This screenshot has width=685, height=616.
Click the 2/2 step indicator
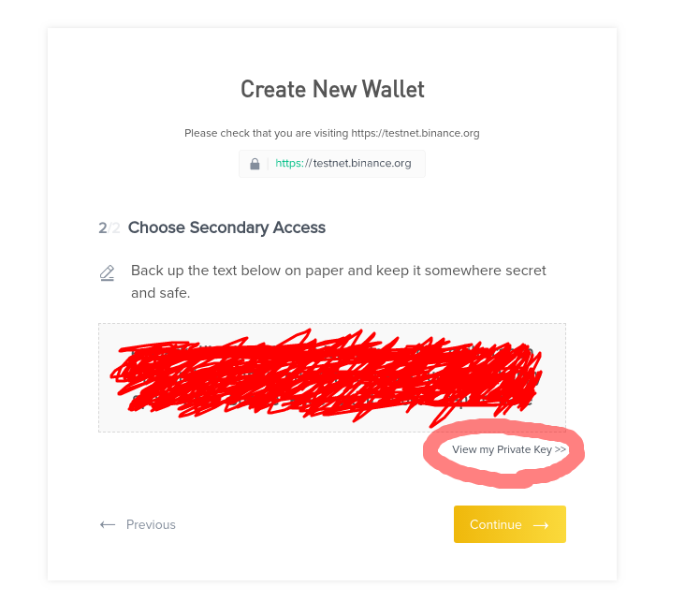pyautogui.click(x=109, y=227)
